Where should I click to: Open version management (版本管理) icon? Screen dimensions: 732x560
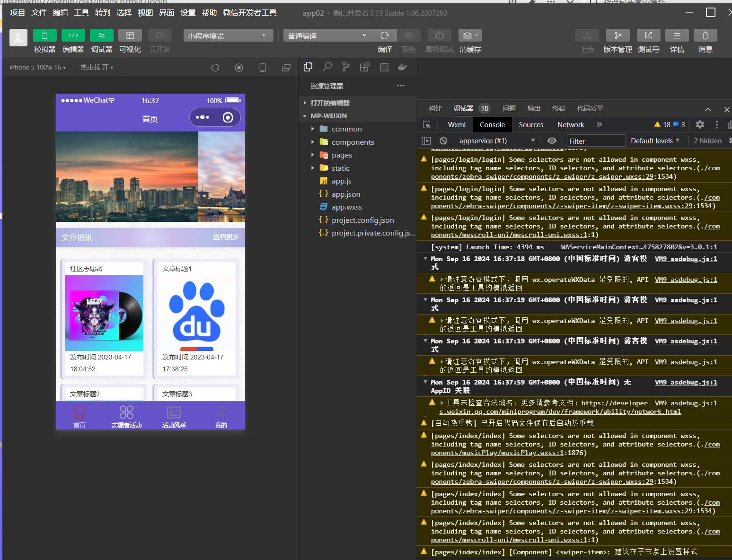click(x=618, y=35)
